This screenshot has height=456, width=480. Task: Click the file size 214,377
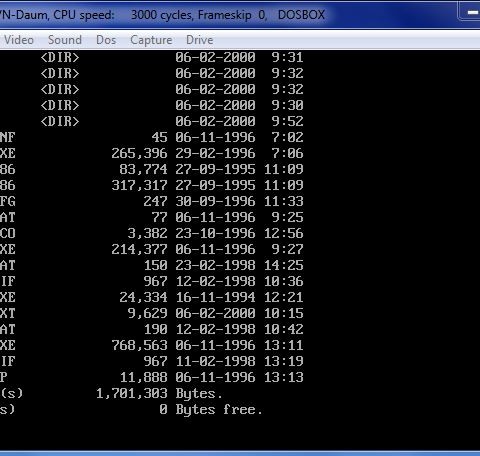[x=139, y=249]
